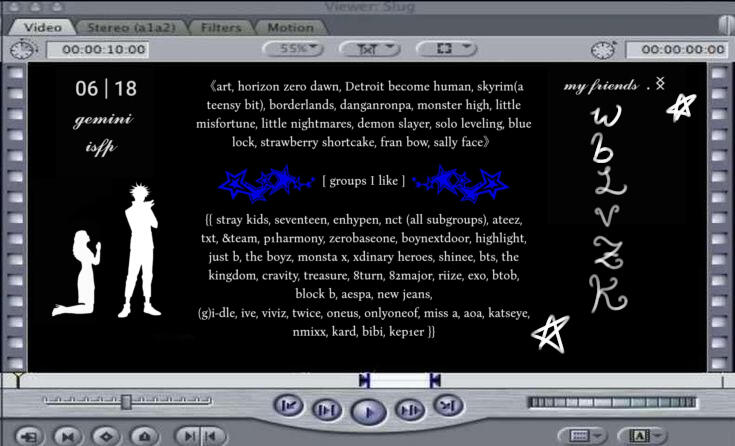Click the Add Marker button
The image size is (735, 446).
pyautogui.click(x=145, y=436)
